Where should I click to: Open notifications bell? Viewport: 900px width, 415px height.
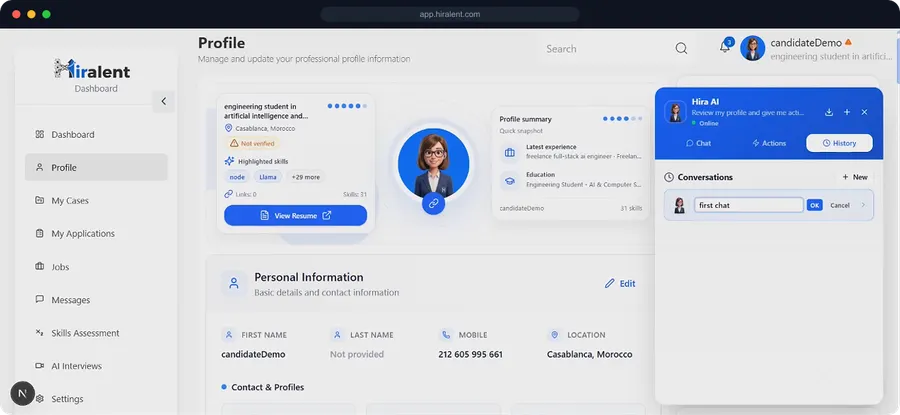[x=724, y=47]
